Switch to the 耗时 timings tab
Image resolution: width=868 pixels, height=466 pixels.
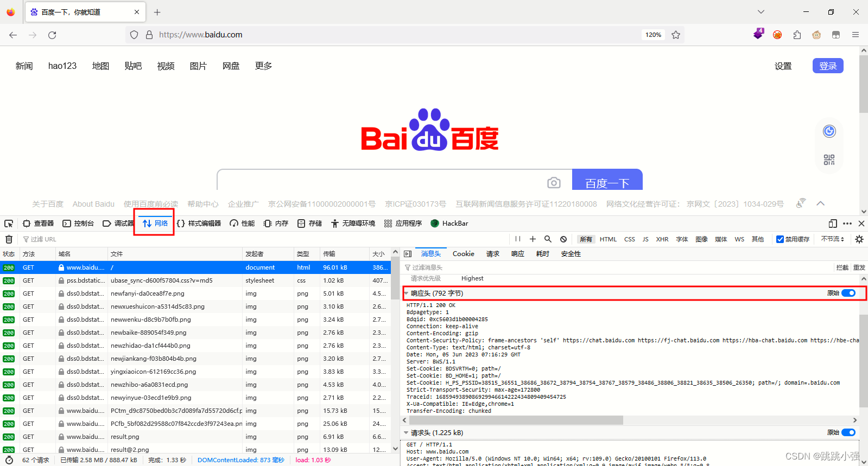(543, 254)
